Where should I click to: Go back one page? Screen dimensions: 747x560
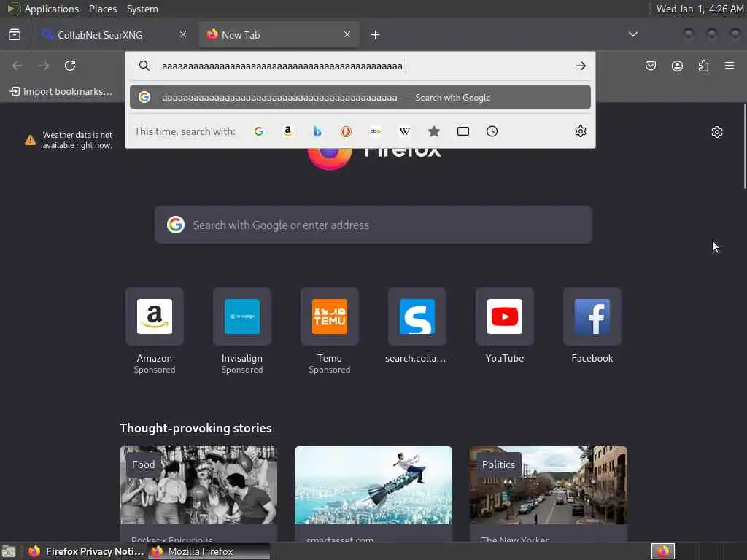tap(18, 66)
